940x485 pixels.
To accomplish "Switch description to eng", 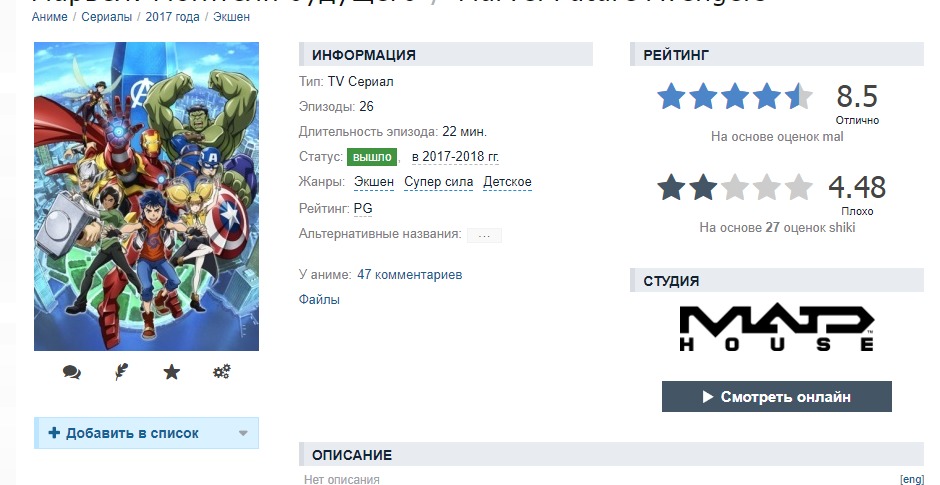I will click(x=912, y=479).
